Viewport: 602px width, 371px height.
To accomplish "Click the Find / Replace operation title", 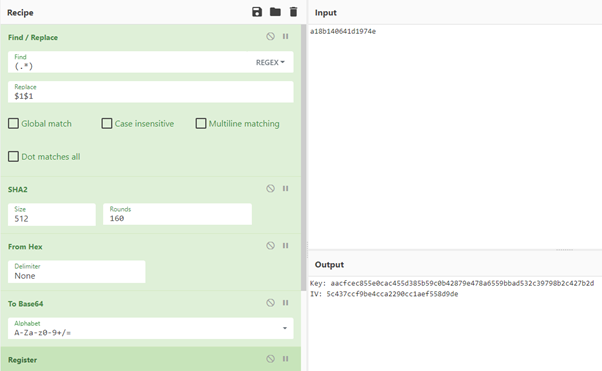I will click(x=33, y=37).
